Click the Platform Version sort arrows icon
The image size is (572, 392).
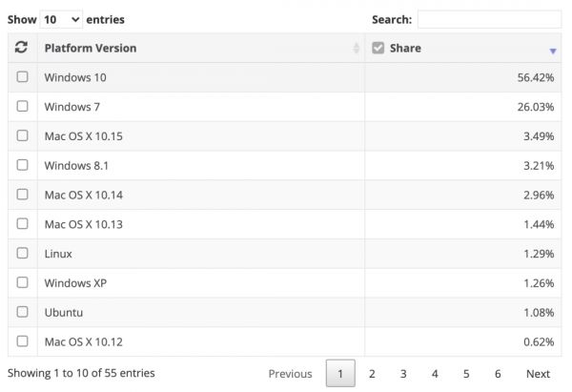click(x=357, y=49)
